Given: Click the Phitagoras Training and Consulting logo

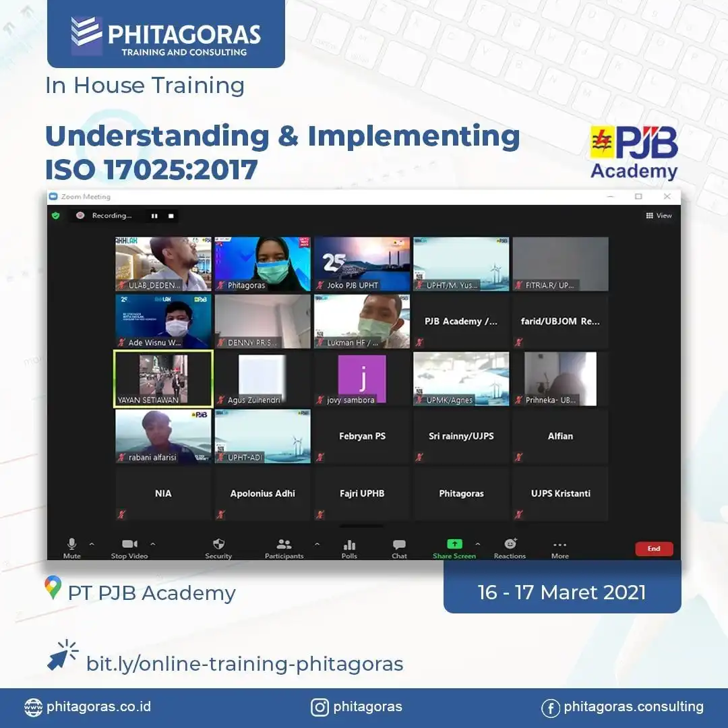Looking at the screenshot, I should (166, 36).
